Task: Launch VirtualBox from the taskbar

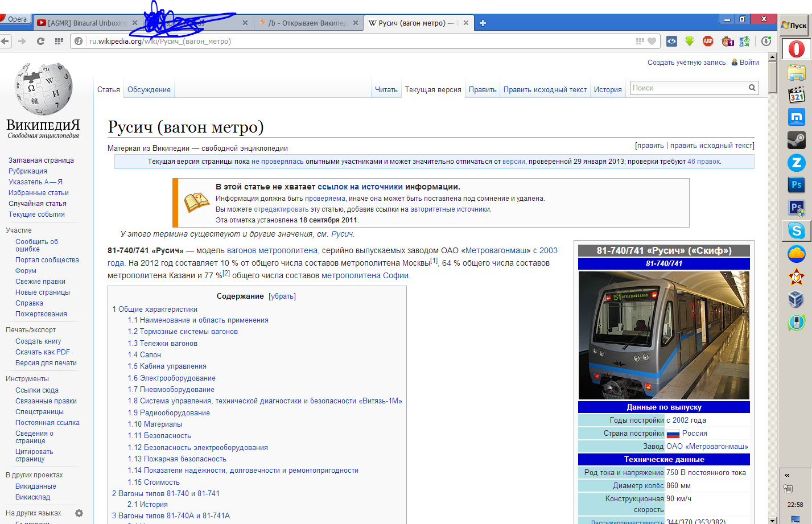Action: [796, 299]
